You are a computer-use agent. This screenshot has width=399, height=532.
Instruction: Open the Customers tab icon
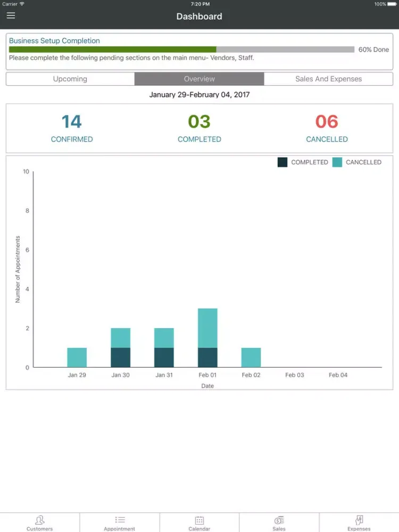[40, 520]
